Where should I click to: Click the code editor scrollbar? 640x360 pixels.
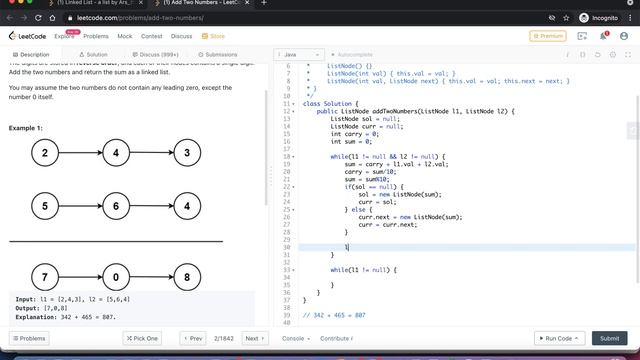tap(638, 189)
